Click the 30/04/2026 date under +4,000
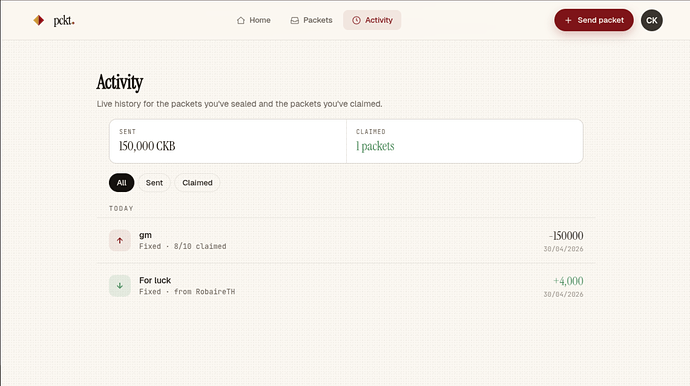The image size is (690, 386). pos(563,294)
